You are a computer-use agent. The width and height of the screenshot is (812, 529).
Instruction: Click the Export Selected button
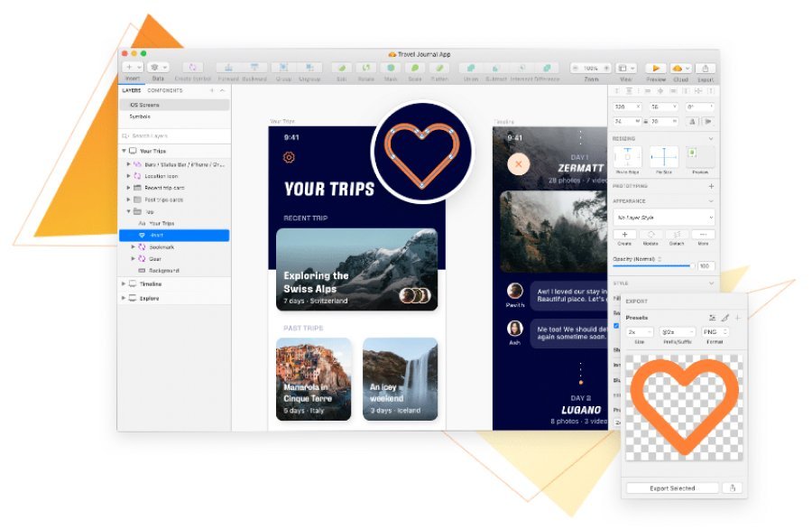672,487
